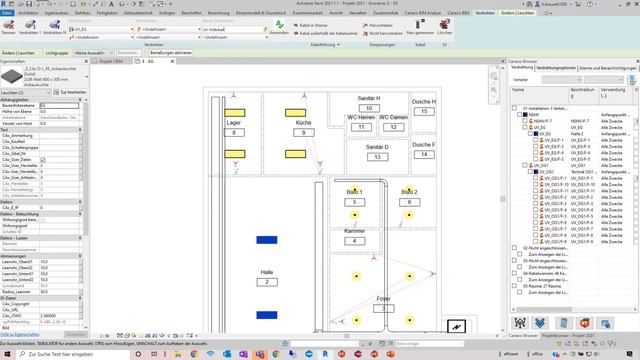Click the Revit icon in the taskbar
This screenshot has width=640, height=360.
point(325,354)
